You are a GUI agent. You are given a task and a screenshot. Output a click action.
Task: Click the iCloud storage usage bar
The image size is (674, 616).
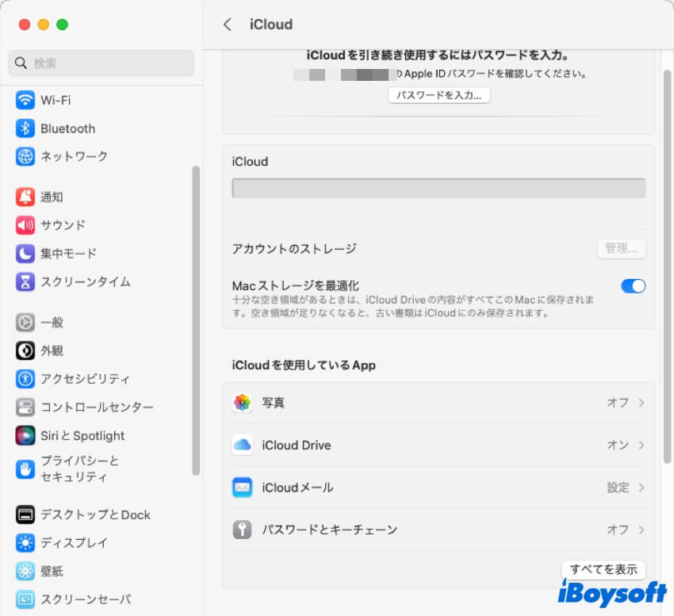coord(438,188)
